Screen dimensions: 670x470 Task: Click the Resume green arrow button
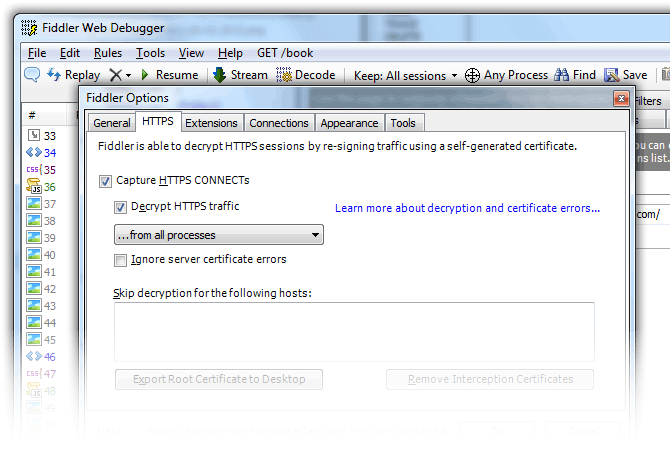[170, 75]
